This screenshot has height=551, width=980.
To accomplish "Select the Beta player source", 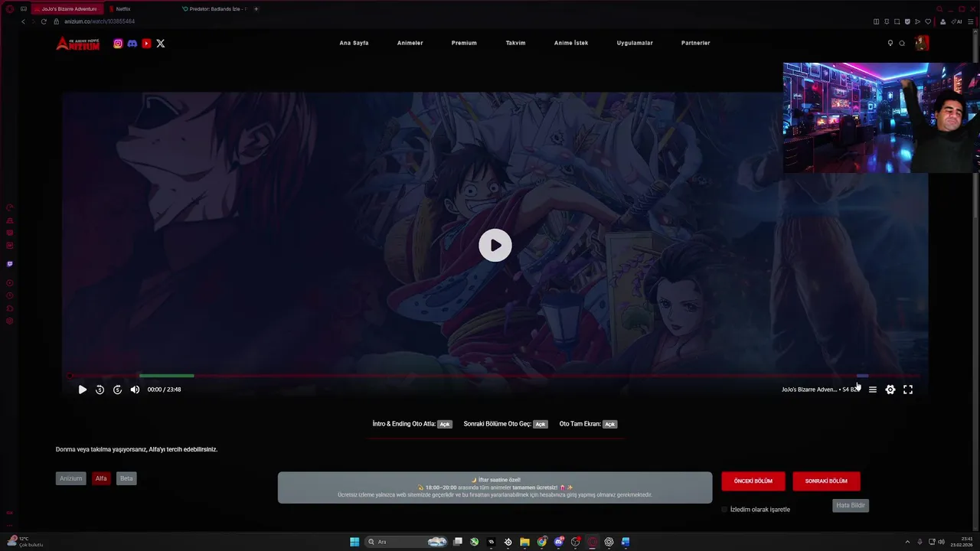I will [126, 478].
